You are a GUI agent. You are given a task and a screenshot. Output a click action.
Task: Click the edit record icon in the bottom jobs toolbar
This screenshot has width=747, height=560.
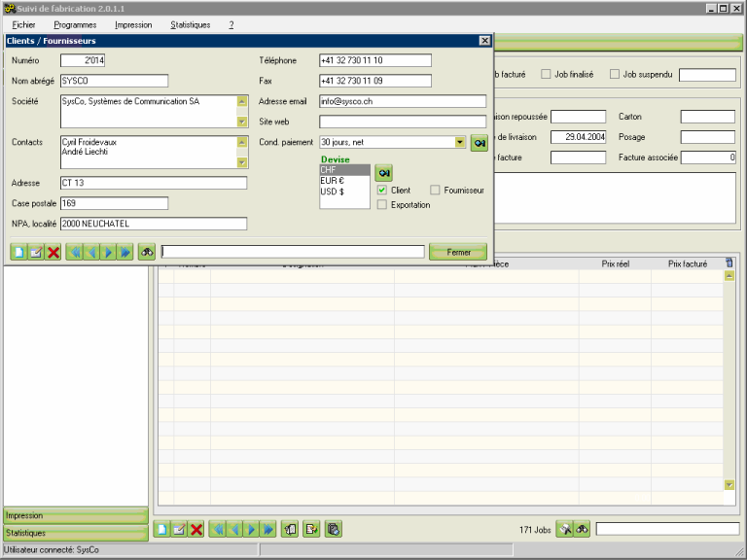point(179,530)
